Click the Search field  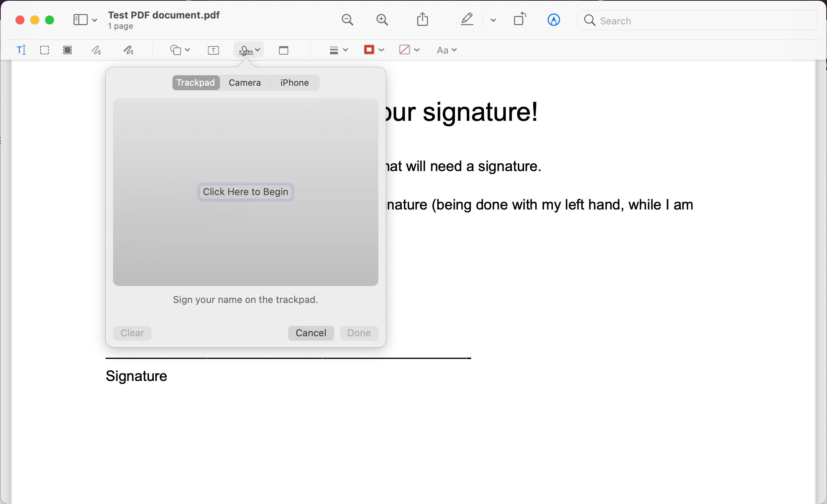pos(697,20)
